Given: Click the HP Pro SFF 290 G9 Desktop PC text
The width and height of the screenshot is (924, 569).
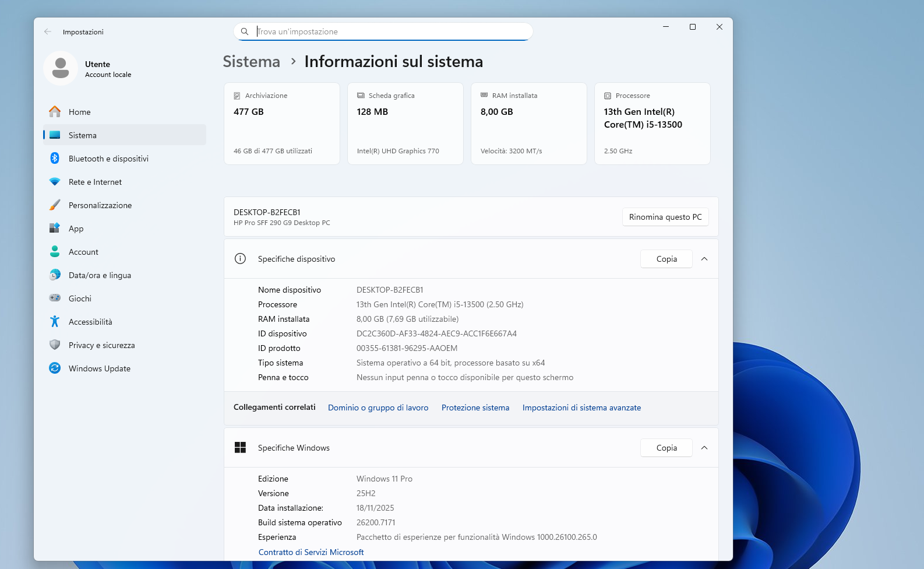Looking at the screenshot, I should click(282, 223).
